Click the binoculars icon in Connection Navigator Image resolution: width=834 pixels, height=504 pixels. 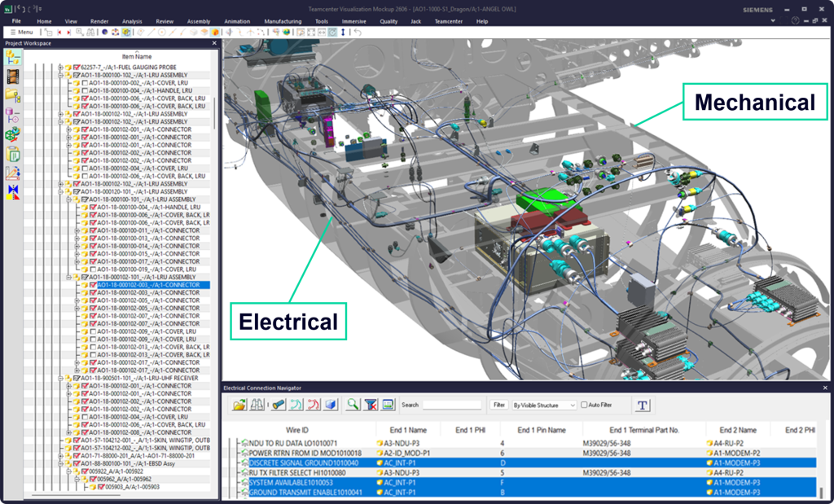[x=257, y=405]
